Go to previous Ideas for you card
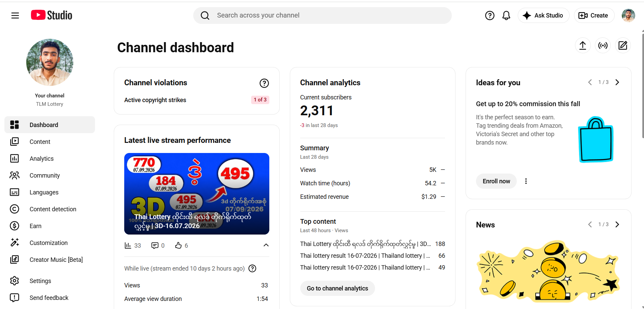 pyautogui.click(x=590, y=83)
